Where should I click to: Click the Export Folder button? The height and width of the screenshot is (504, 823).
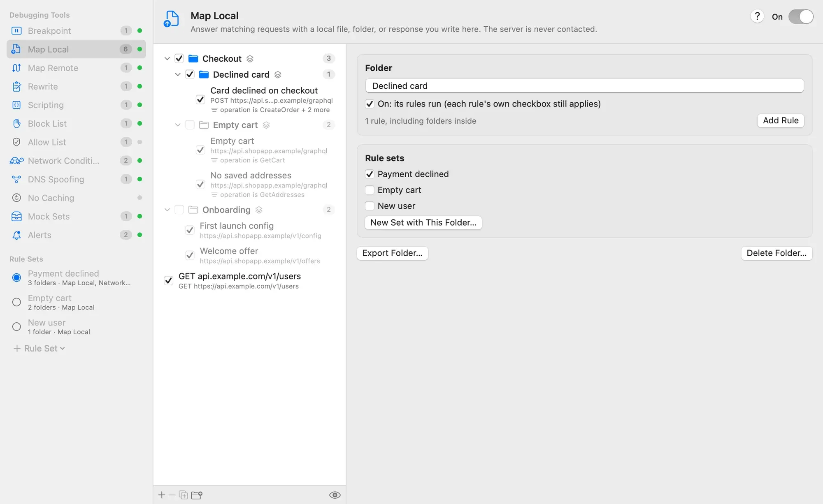392,253
